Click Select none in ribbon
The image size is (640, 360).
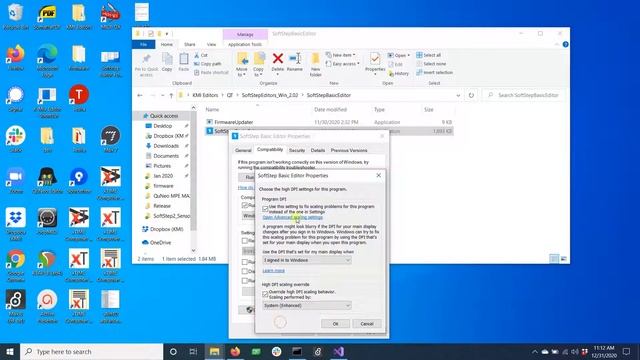coord(431,64)
